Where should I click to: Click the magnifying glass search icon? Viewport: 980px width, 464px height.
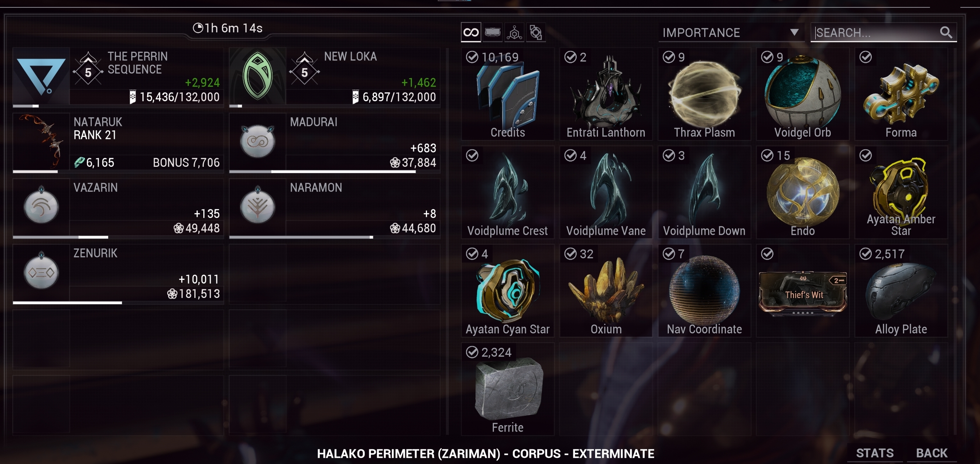(946, 32)
